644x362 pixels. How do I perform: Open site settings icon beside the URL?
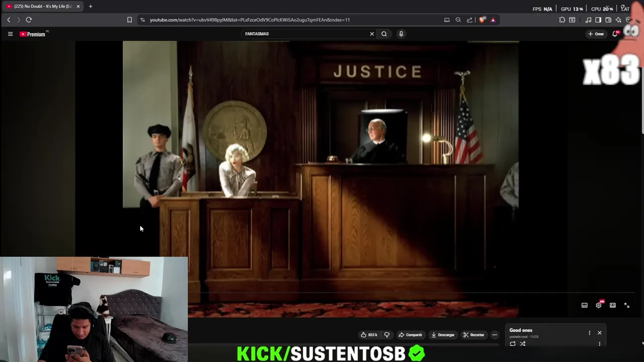coord(142,20)
